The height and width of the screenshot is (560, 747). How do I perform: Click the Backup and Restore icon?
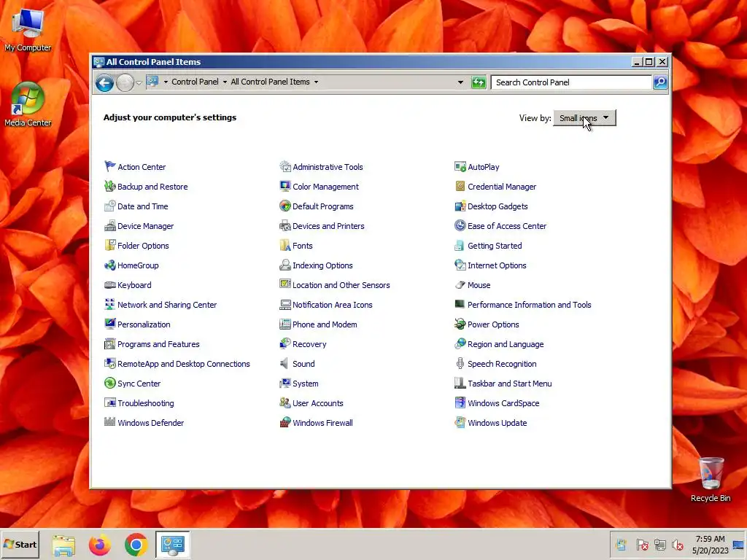tap(110, 186)
